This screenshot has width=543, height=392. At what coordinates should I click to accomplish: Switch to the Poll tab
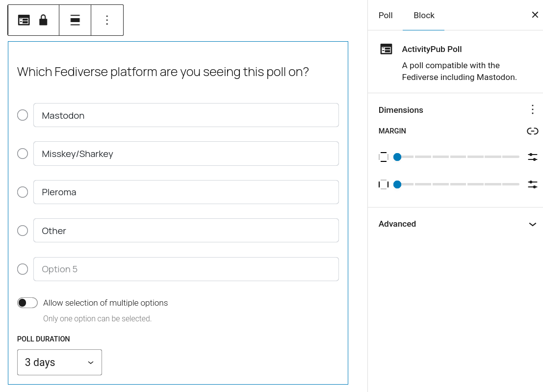point(386,15)
